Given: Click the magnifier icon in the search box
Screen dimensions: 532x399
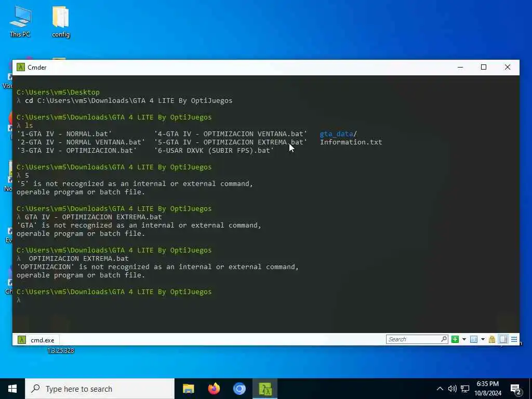Looking at the screenshot, I should (x=444, y=339).
